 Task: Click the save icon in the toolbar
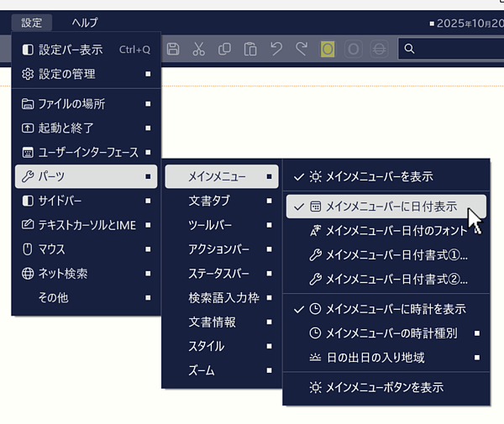(174, 50)
